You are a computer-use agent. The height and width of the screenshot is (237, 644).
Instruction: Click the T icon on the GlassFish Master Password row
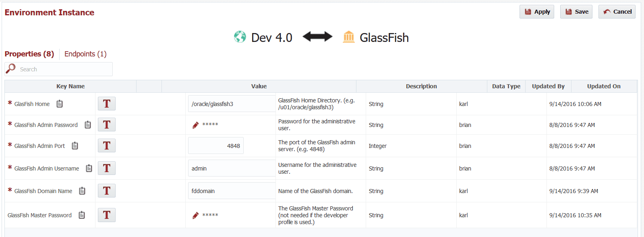pyautogui.click(x=106, y=215)
